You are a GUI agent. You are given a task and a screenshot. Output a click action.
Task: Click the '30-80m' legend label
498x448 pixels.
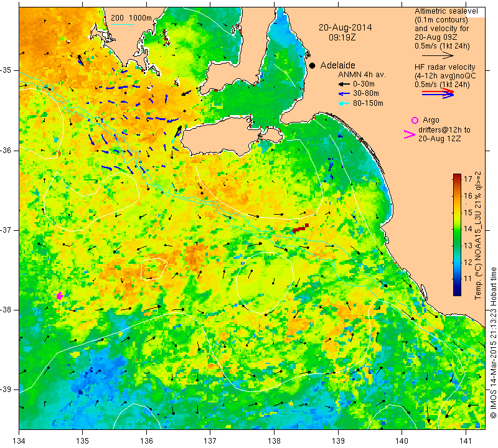tap(366, 94)
